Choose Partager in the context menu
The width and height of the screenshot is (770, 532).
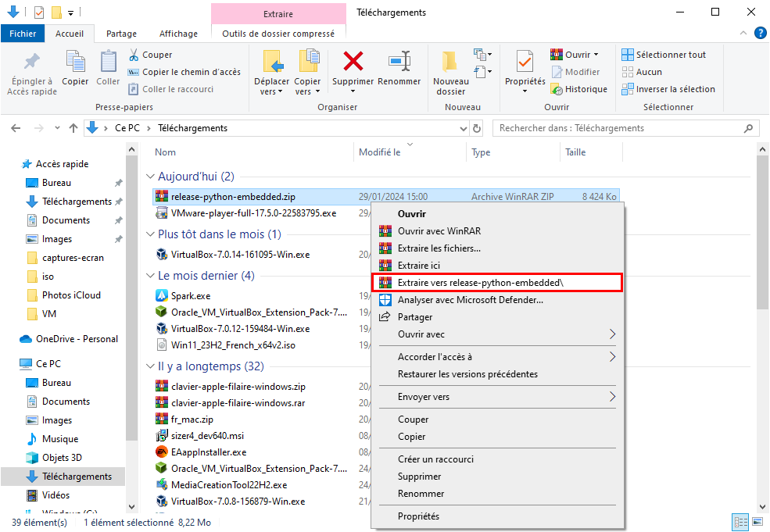497,317
